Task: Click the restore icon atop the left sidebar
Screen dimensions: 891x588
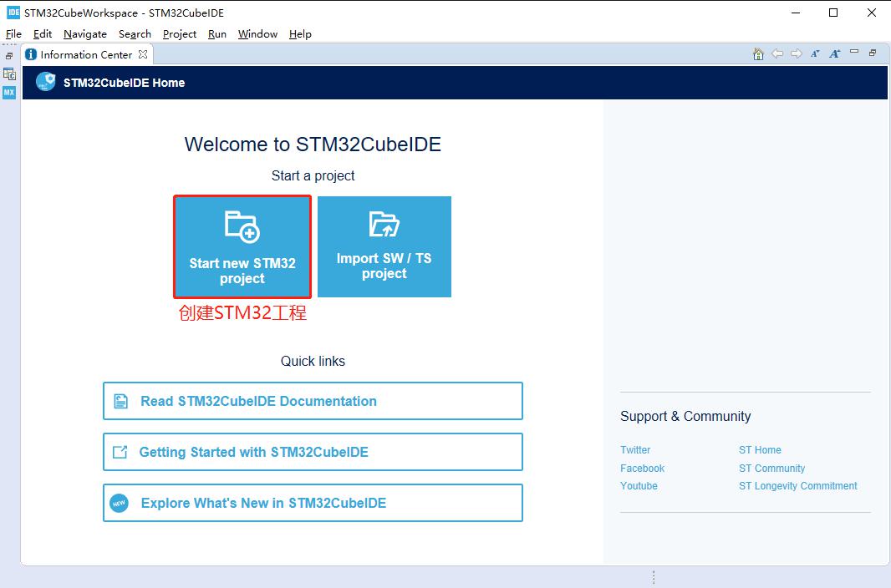Action: point(9,56)
